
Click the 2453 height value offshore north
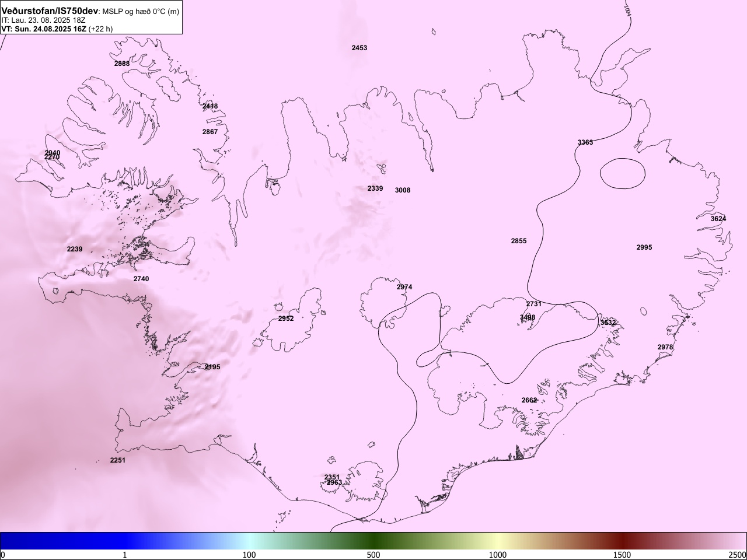[359, 48]
